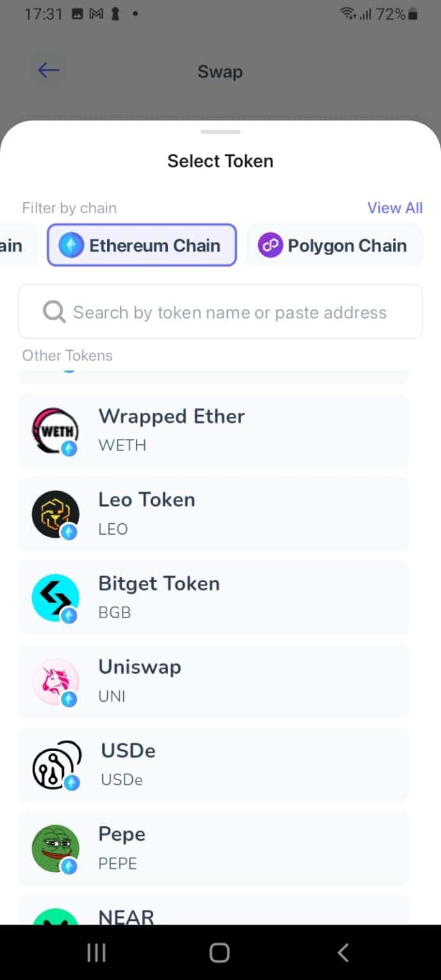Toggle the Polygon Chain filter

click(334, 245)
